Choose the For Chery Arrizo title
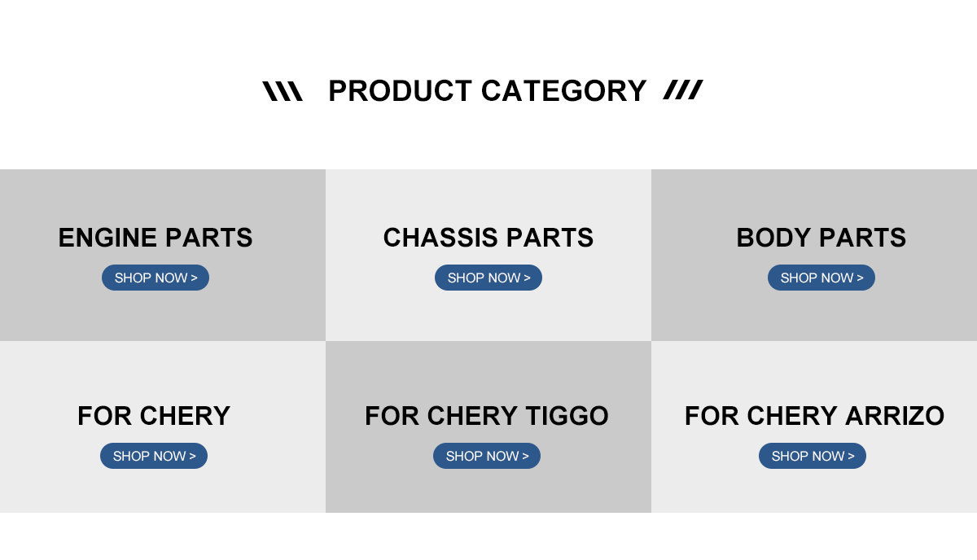977x560 pixels. pyautogui.click(x=814, y=416)
